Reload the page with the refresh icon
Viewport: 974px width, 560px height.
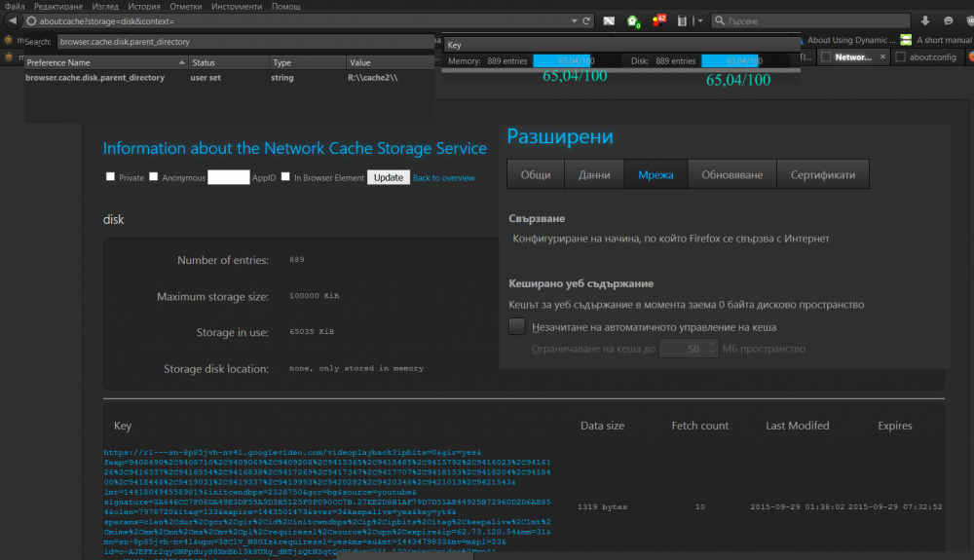[585, 21]
